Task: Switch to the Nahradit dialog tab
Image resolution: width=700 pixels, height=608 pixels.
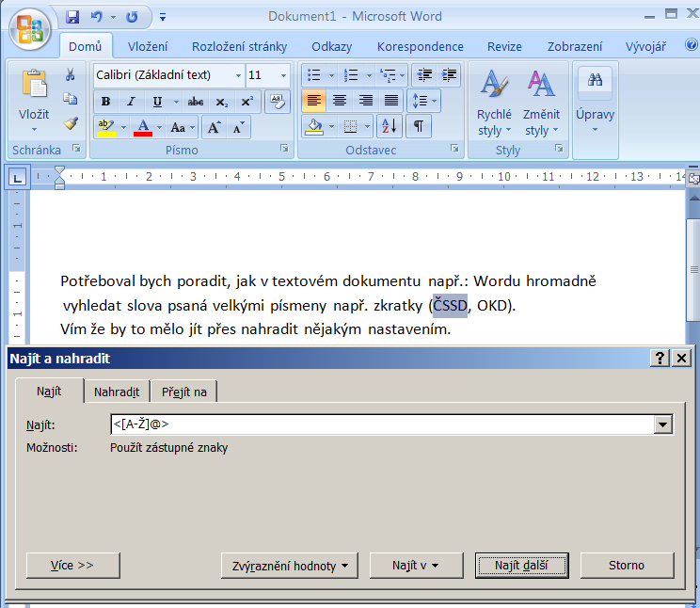Action: click(117, 392)
